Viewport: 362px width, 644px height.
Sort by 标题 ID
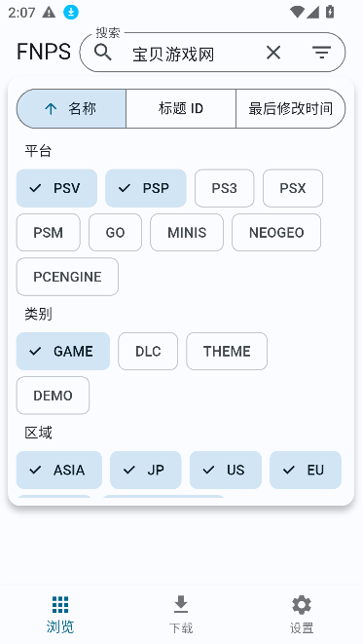coord(181,109)
